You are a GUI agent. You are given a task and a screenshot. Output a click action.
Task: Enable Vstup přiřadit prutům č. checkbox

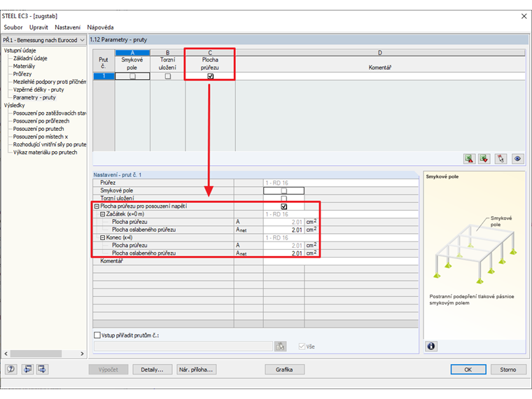point(97,335)
